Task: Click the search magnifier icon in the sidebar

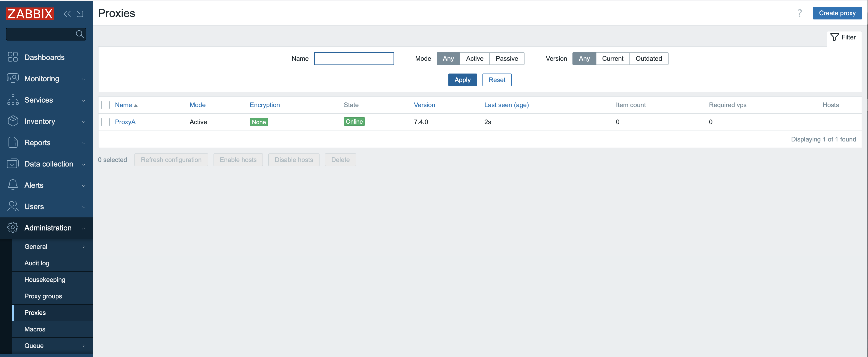Action: tap(80, 34)
